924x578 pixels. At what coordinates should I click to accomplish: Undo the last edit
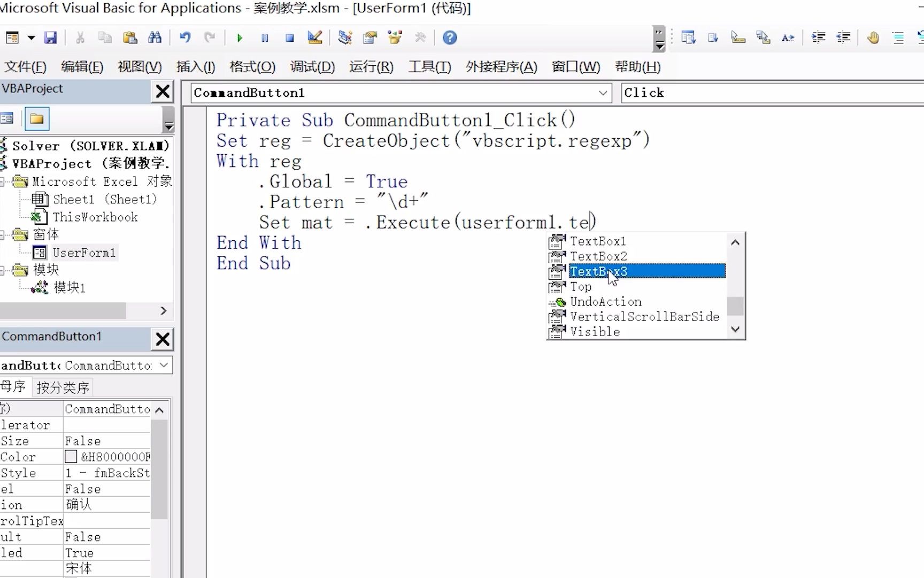[184, 37]
